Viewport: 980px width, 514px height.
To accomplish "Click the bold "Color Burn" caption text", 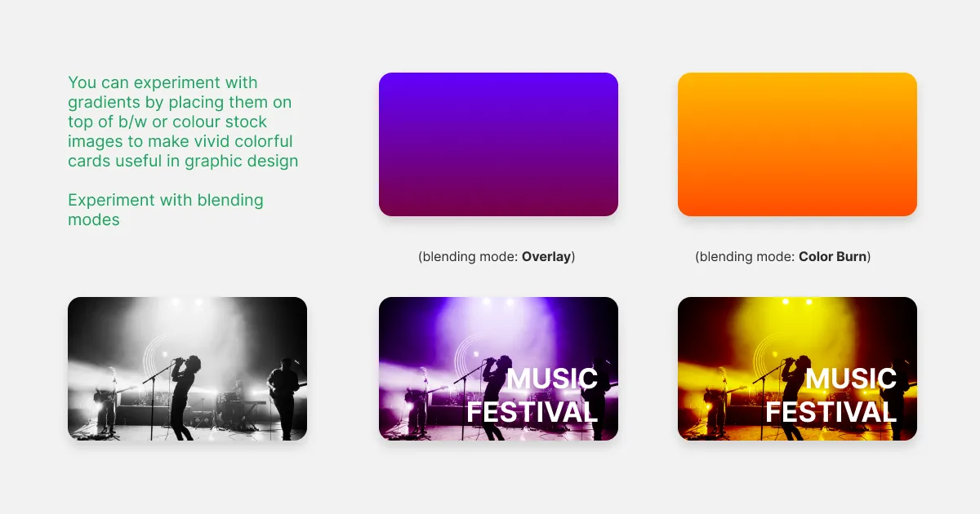I will (x=832, y=256).
